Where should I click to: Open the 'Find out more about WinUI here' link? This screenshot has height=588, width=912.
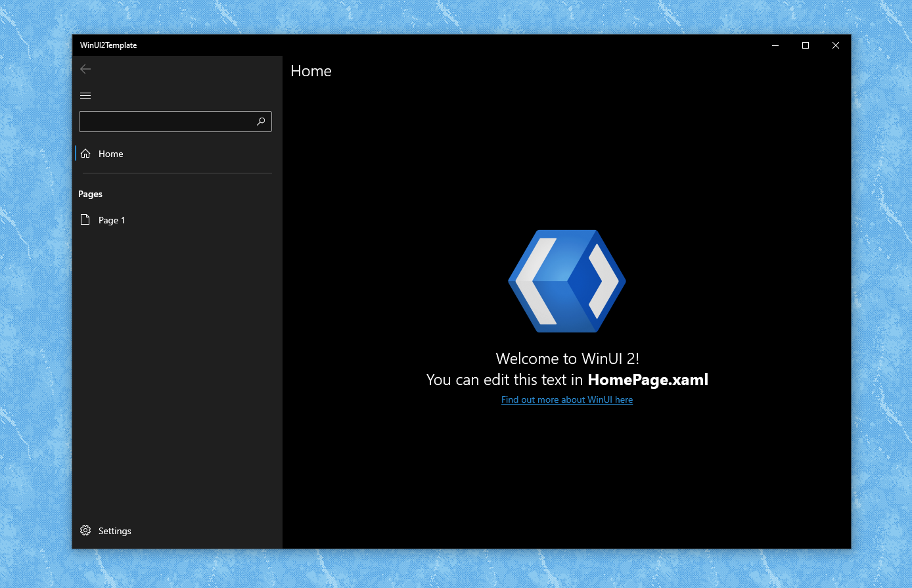point(567,399)
